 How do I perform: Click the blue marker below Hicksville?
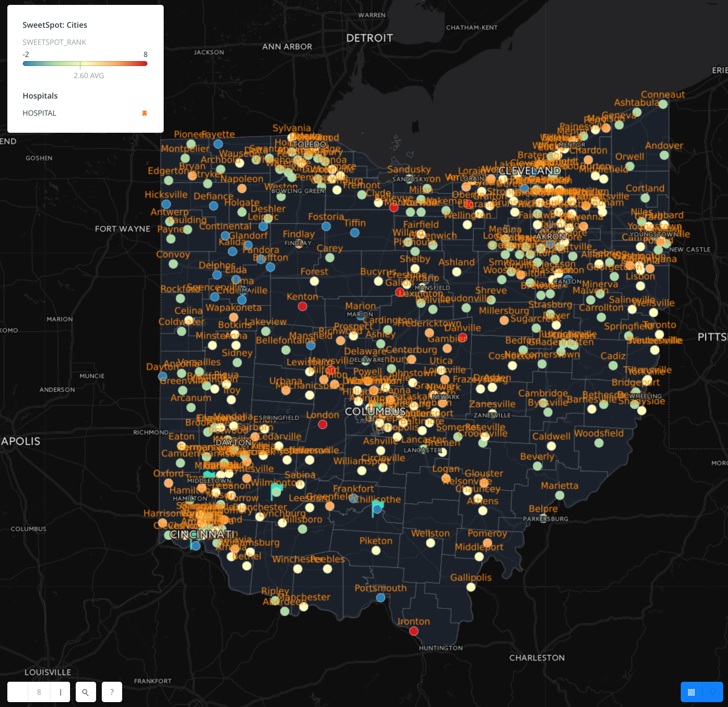click(166, 204)
